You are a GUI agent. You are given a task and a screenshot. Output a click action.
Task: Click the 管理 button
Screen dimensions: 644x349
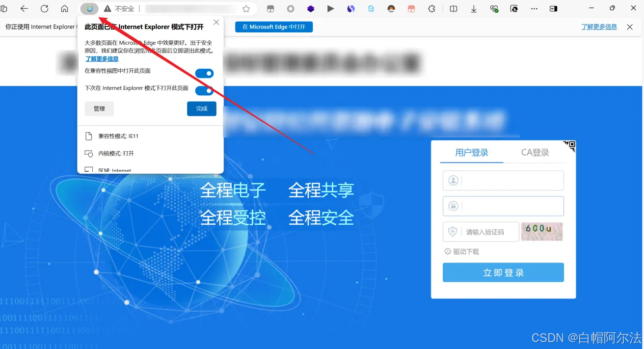click(99, 108)
